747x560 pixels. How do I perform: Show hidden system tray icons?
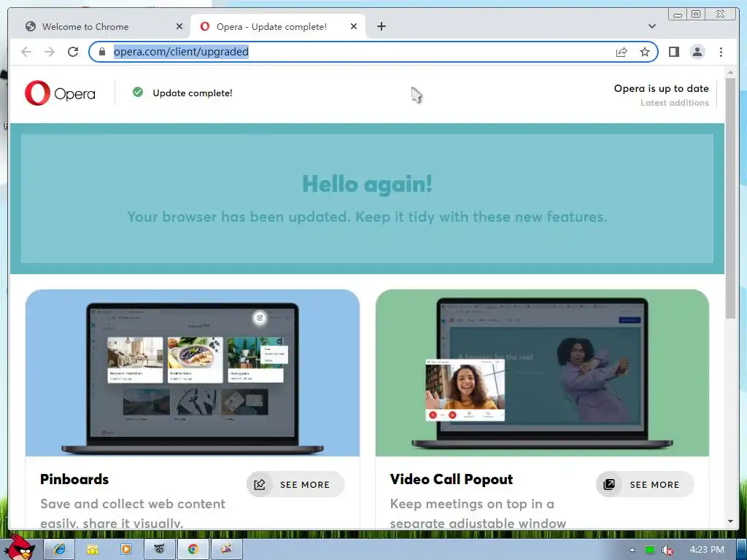pos(632,550)
